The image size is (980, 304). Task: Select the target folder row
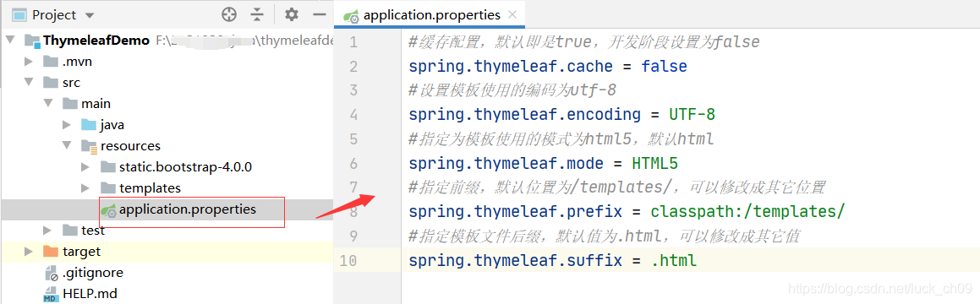tap(167, 252)
